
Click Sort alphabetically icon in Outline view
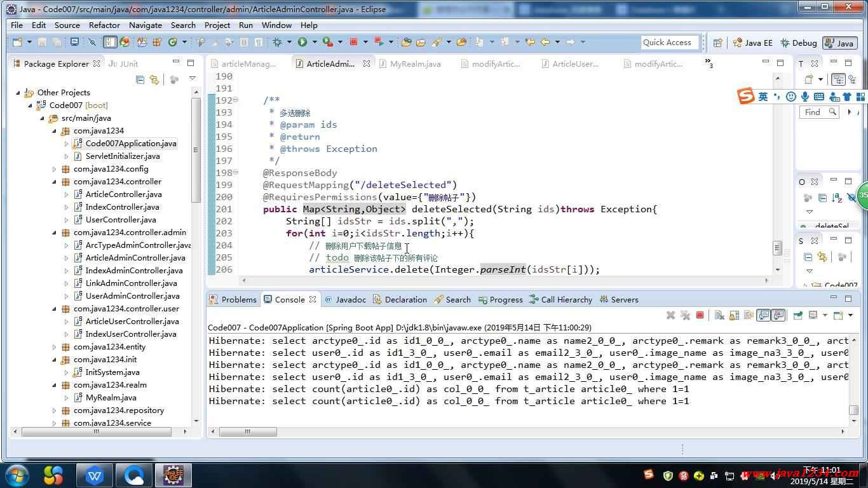click(837, 198)
